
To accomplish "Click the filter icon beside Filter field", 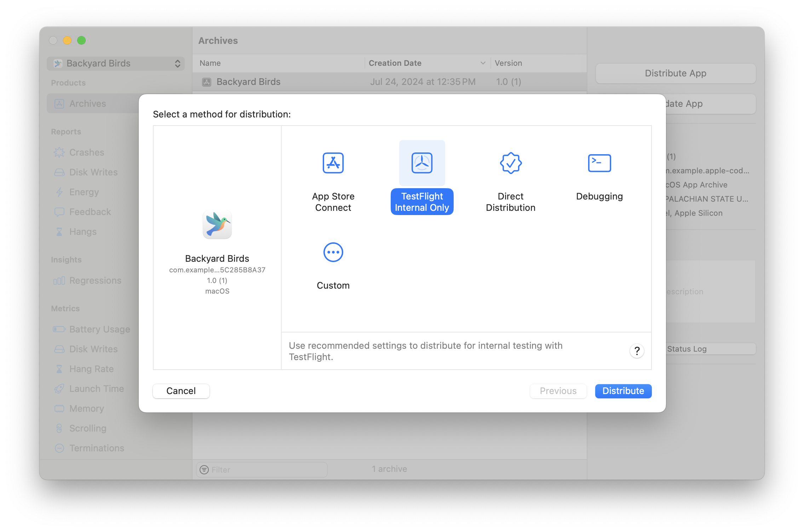I will [204, 469].
